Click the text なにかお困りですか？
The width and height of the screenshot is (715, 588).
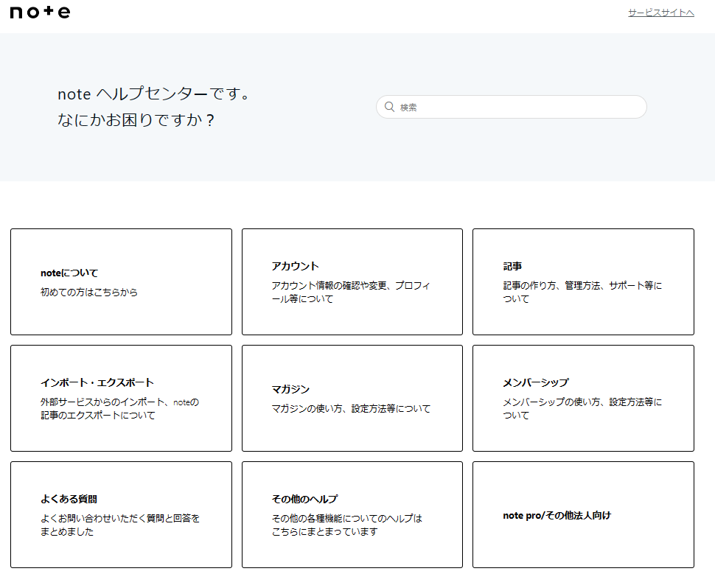pyautogui.click(x=136, y=120)
